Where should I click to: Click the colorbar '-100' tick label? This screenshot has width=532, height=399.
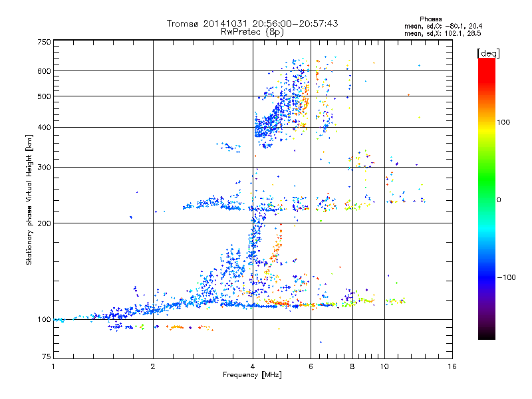507,277
